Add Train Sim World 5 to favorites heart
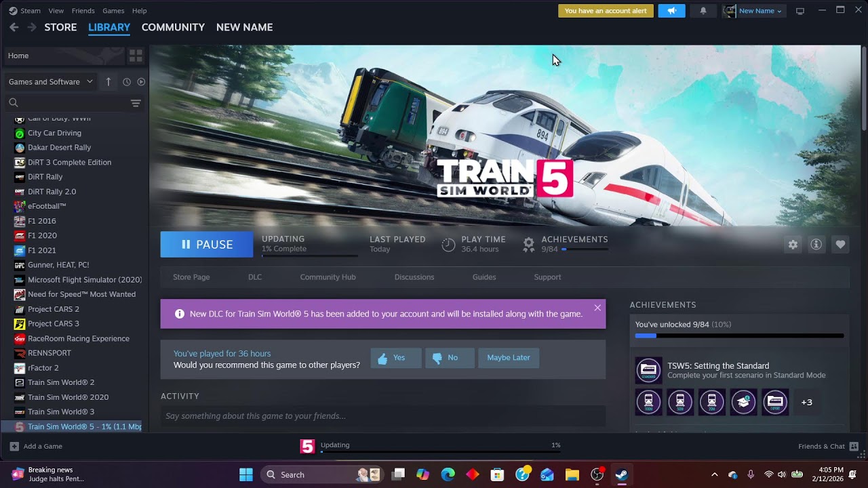This screenshot has height=488, width=868. click(x=840, y=245)
